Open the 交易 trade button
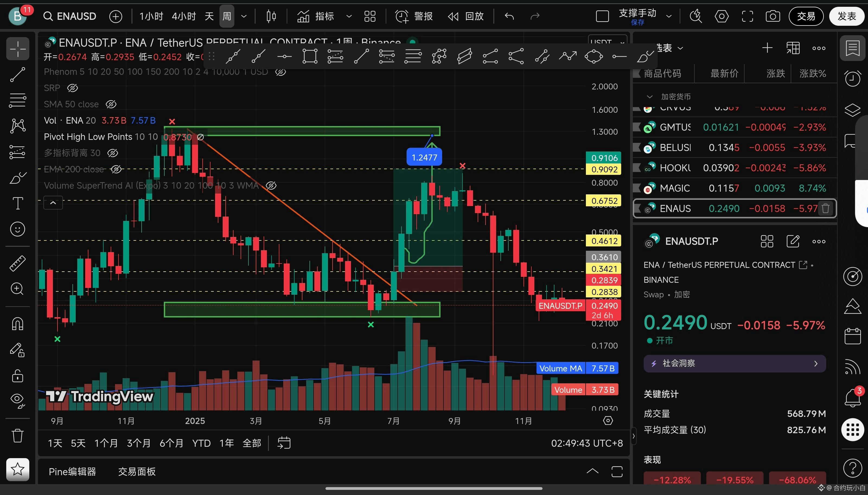Image resolution: width=868 pixels, height=495 pixels. click(806, 16)
